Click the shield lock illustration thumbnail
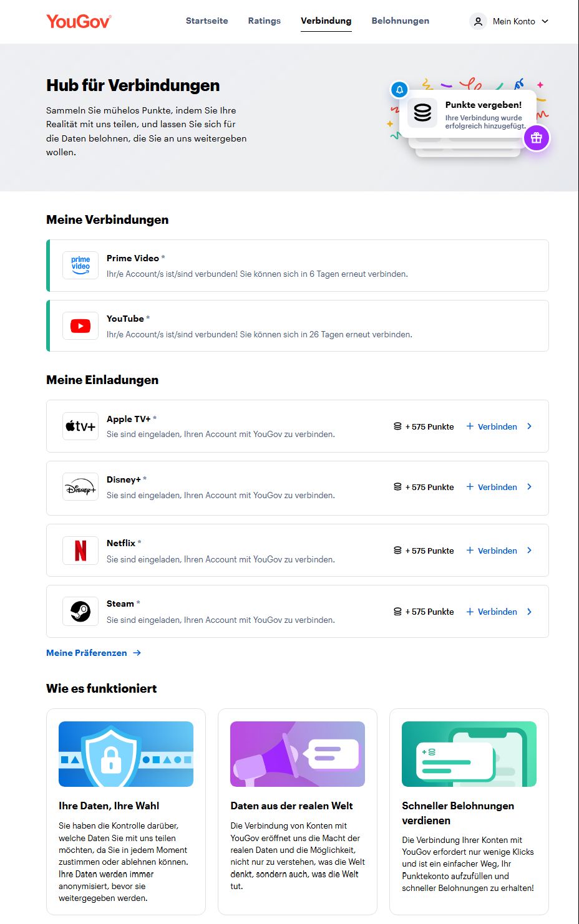 [x=126, y=754]
